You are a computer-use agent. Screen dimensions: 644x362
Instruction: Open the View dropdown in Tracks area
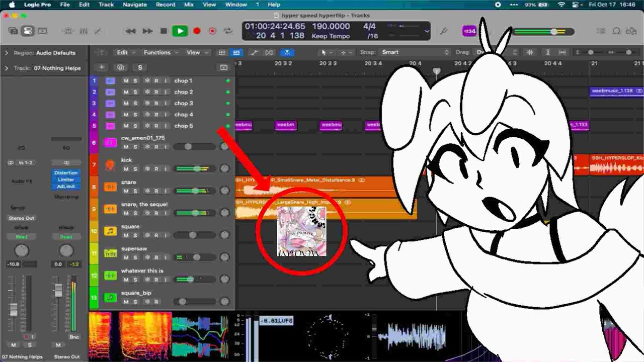pos(196,52)
